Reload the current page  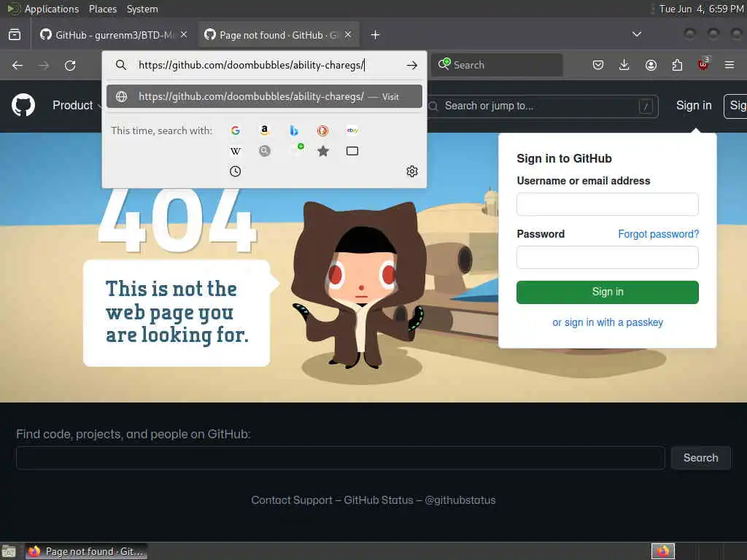[70, 65]
